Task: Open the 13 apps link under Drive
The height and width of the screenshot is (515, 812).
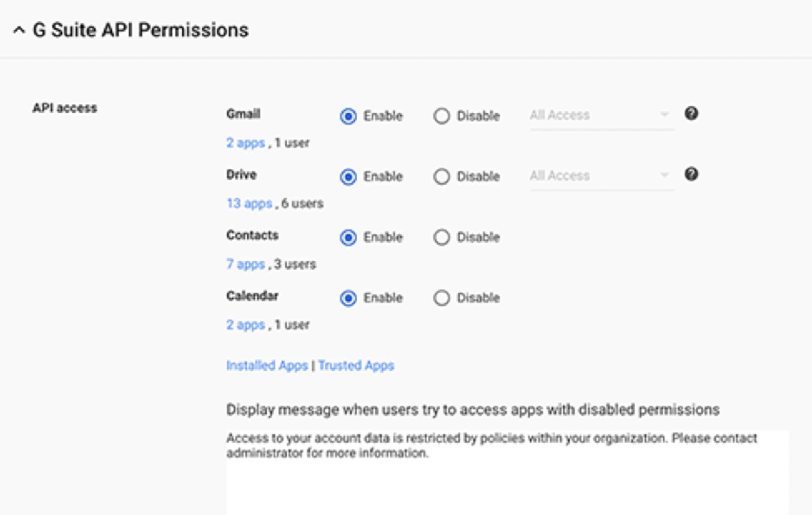Action: (249, 203)
